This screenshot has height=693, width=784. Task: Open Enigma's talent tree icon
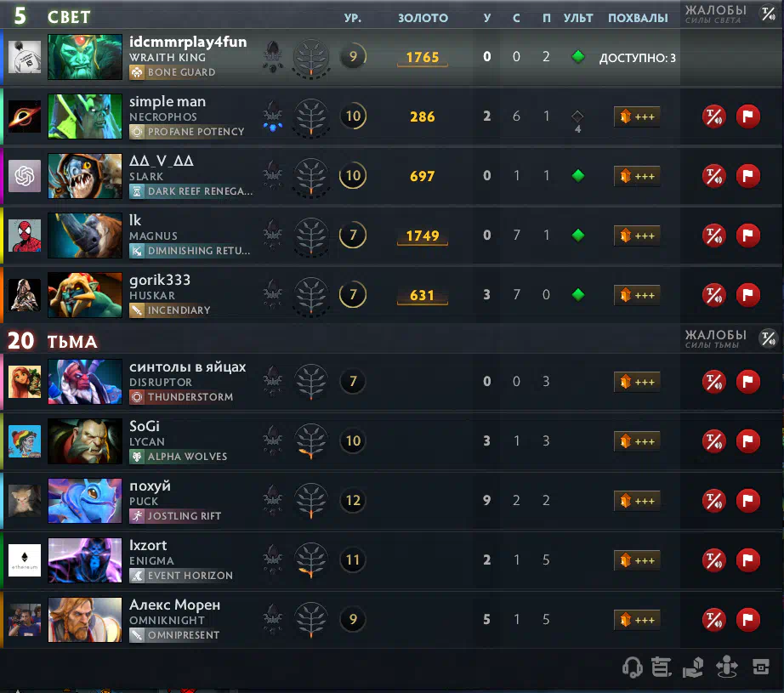pos(311,560)
